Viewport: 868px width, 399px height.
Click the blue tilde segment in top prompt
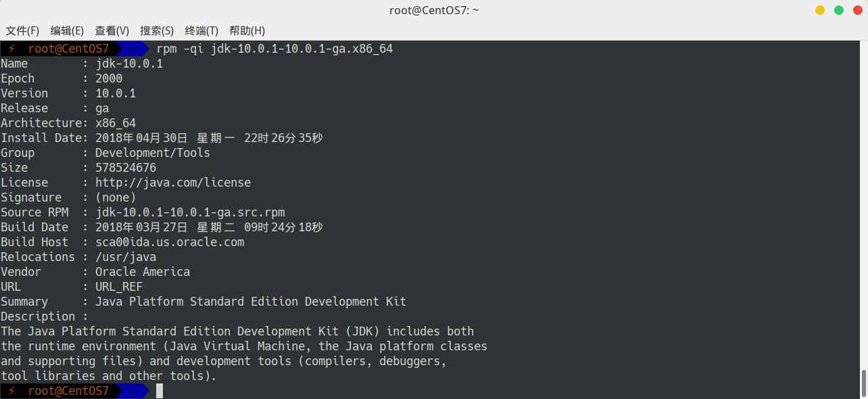pos(133,49)
